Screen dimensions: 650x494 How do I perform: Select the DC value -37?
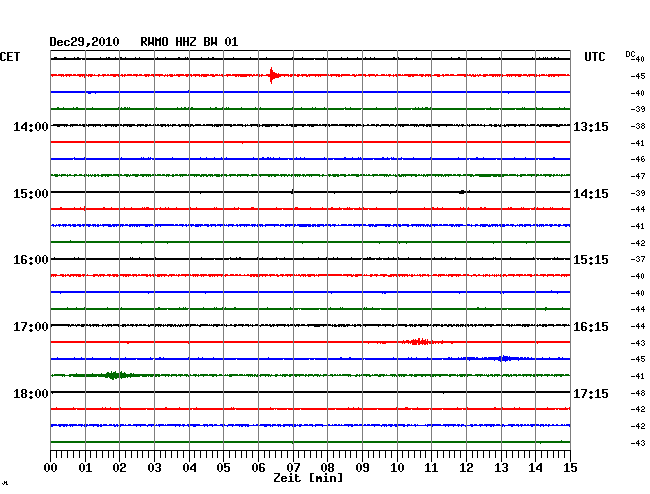tap(638, 259)
